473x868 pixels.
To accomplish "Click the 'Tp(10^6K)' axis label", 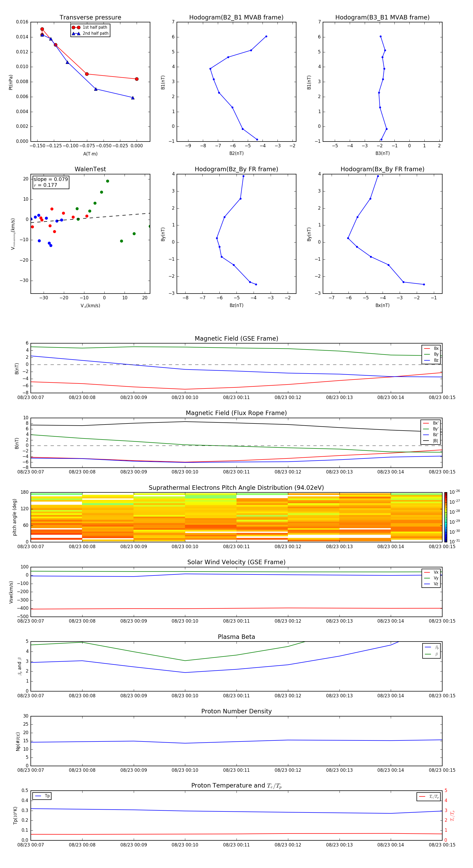I will pyautogui.click(x=15, y=815).
